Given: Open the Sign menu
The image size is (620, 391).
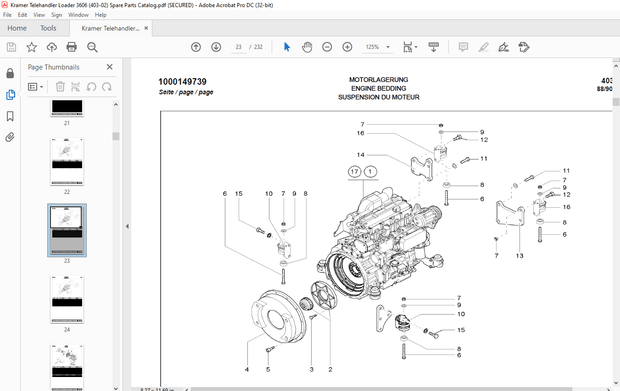Looking at the screenshot, I should [x=57, y=15].
